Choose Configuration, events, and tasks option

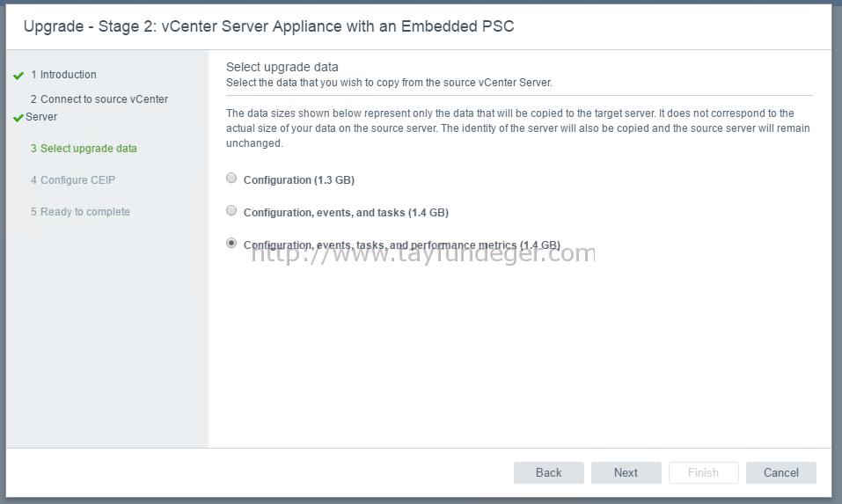pos(231,210)
